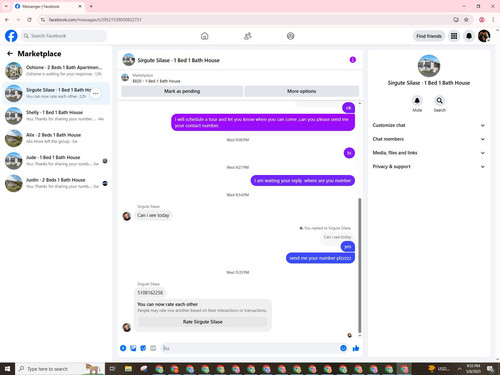Open the Friends icon in top navigation
Viewport: 500px width, 375px height.
(x=248, y=36)
